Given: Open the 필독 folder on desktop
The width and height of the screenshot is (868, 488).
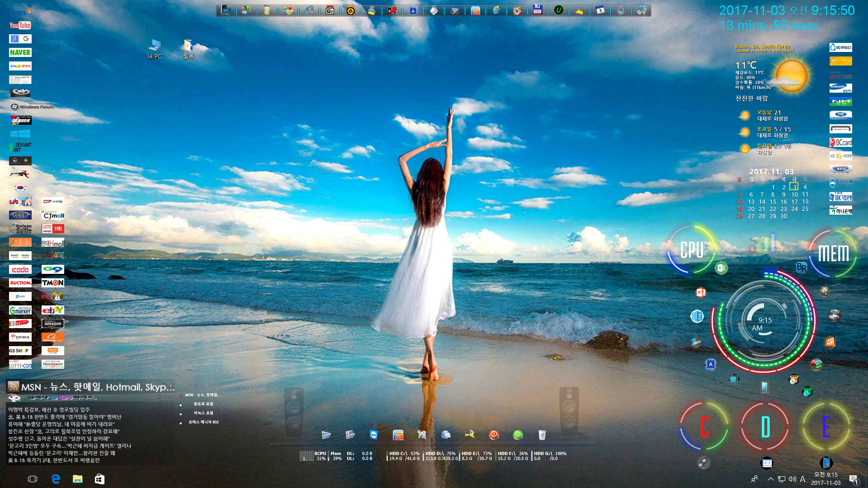Looking at the screenshot, I should point(188,49).
